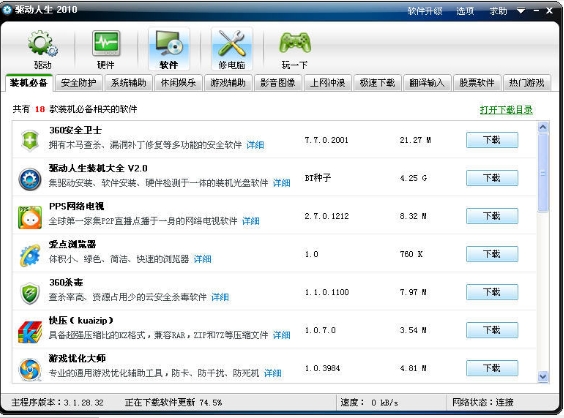The height and width of the screenshot is (418, 564).
Task: Click the BT种子 version text
Action: pyautogui.click(x=318, y=178)
